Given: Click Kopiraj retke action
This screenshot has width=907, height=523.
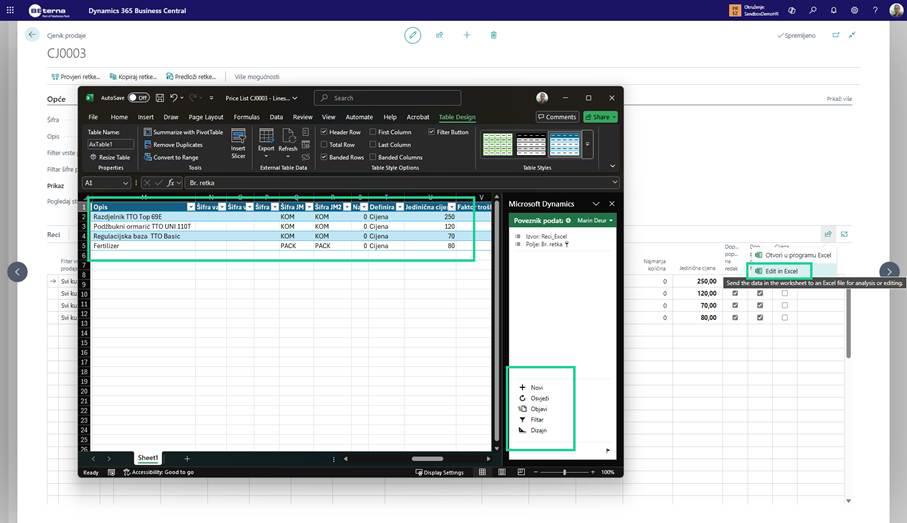Looking at the screenshot, I should point(133,76).
